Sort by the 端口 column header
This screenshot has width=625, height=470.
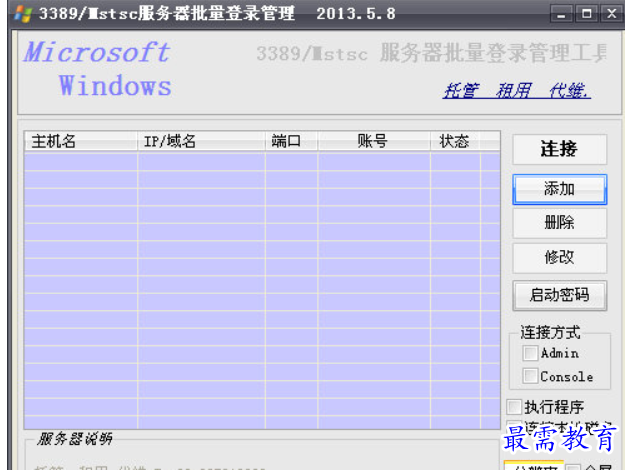point(291,141)
